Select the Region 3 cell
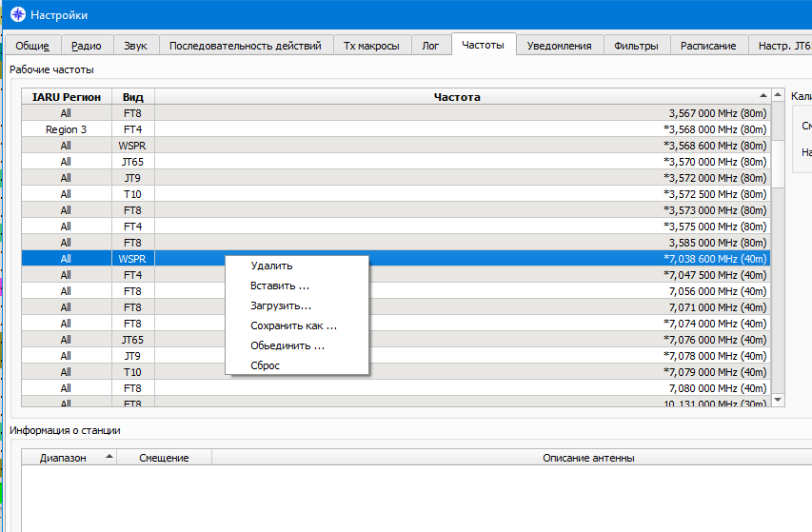Image resolution: width=812 pixels, height=532 pixels. 67,129
